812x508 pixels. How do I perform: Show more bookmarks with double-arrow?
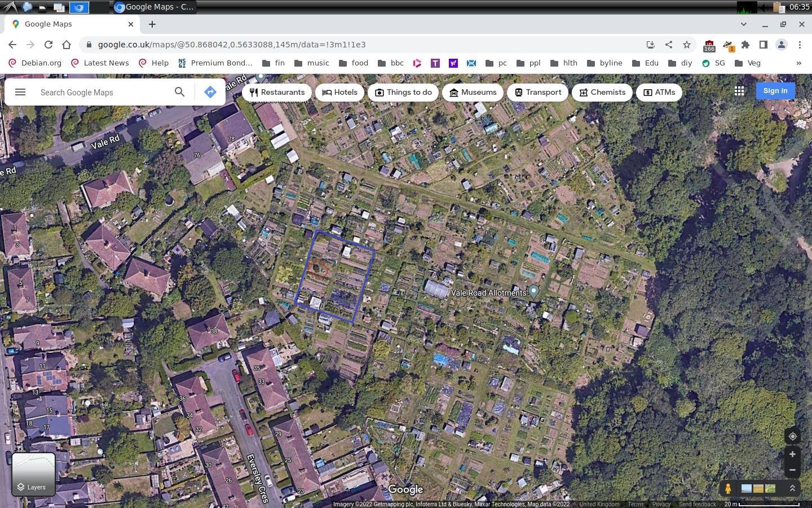click(798, 63)
